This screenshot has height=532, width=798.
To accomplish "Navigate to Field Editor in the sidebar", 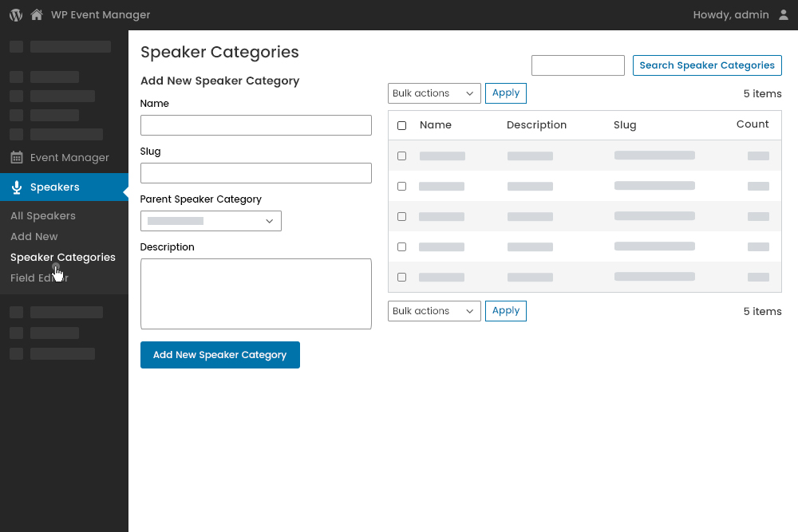I will (38, 278).
